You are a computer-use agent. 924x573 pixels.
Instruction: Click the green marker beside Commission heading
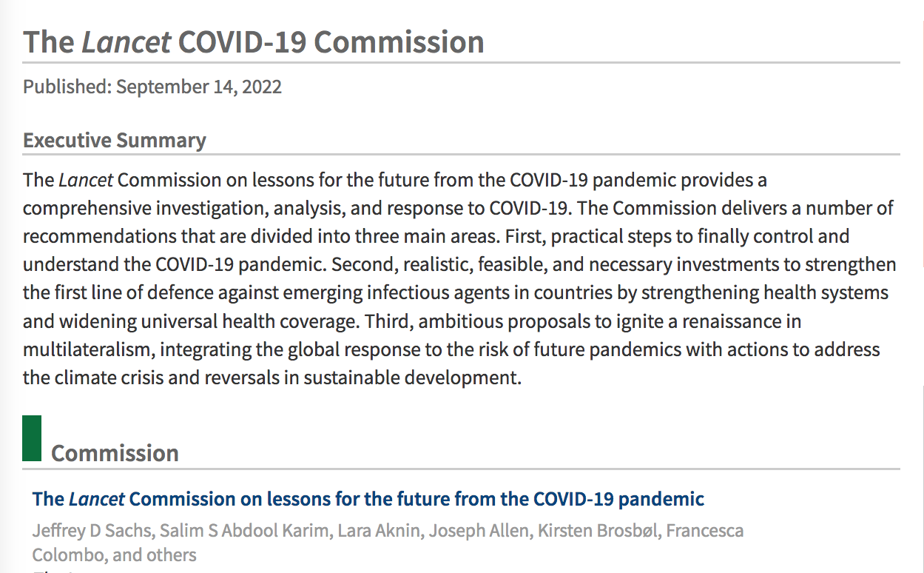[x=32, y=438]
